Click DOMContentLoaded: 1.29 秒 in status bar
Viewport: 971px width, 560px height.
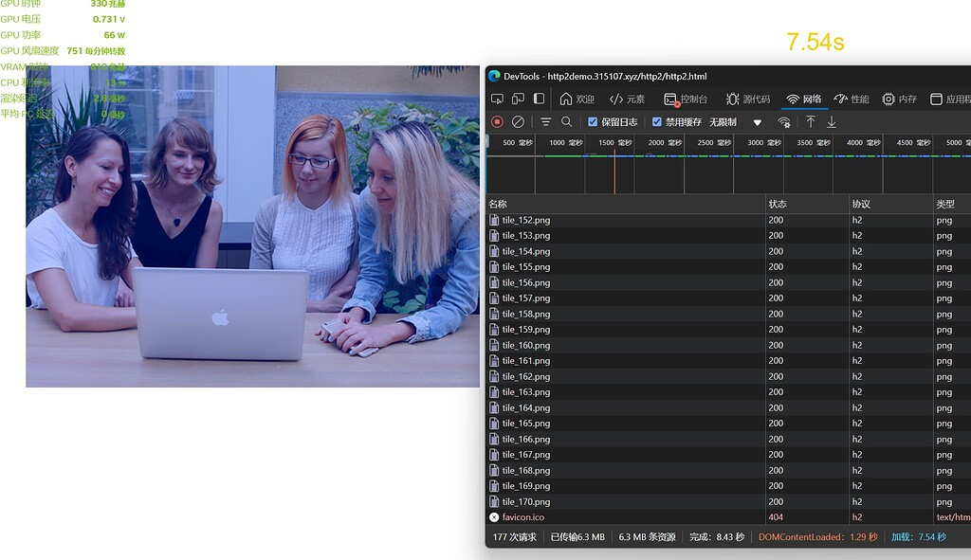[818, 537]
